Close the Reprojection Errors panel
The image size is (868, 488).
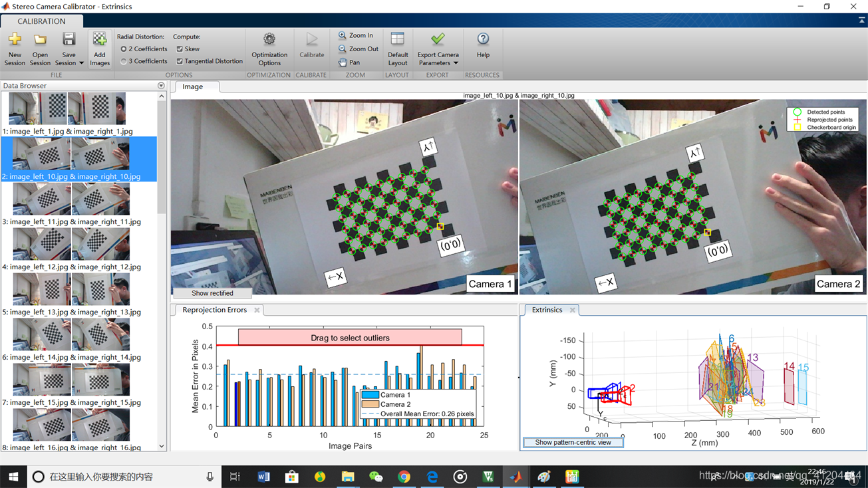[257, 310]
